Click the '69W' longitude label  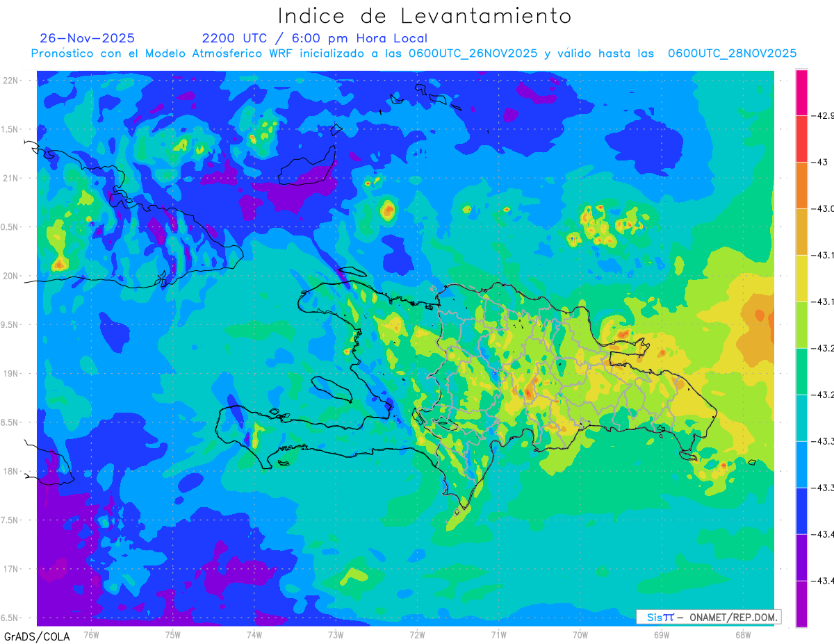coord(661,634)
